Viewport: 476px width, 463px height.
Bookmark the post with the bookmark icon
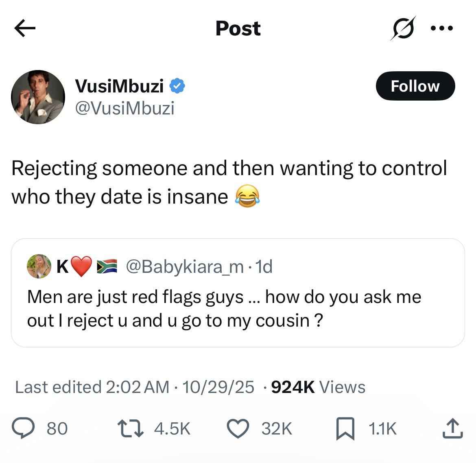[x=345, y=429]
